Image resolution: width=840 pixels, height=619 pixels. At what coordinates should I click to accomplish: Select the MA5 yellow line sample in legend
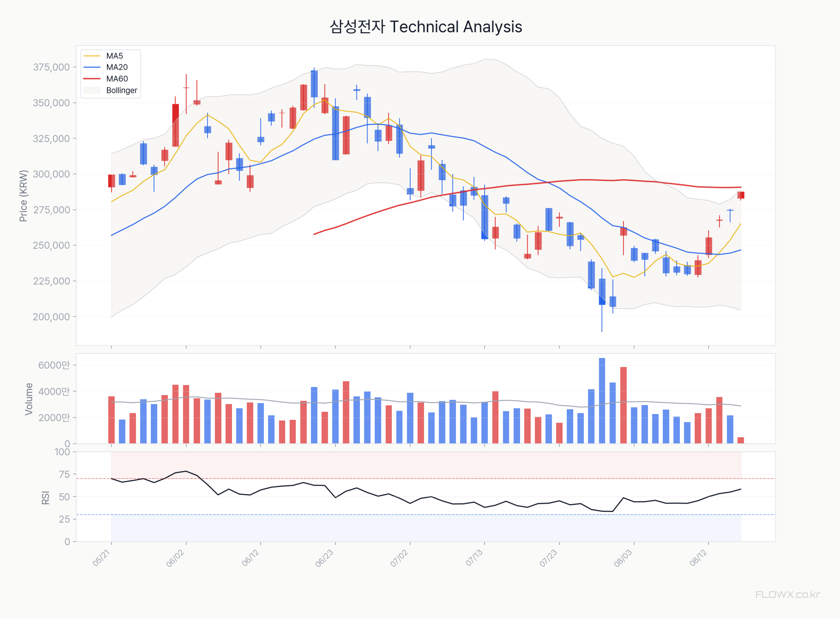point(92,56)
